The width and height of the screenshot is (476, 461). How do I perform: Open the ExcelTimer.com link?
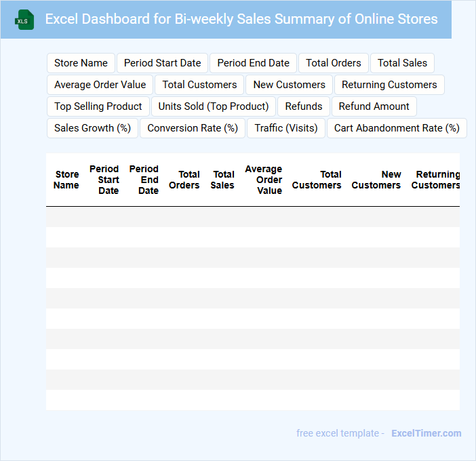click(426, 433)
